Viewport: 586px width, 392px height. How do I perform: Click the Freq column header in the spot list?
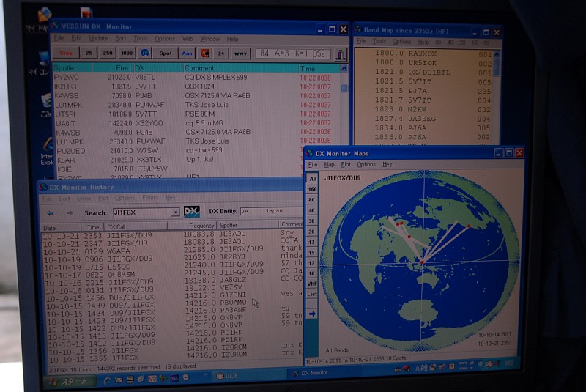pos(113,68)
